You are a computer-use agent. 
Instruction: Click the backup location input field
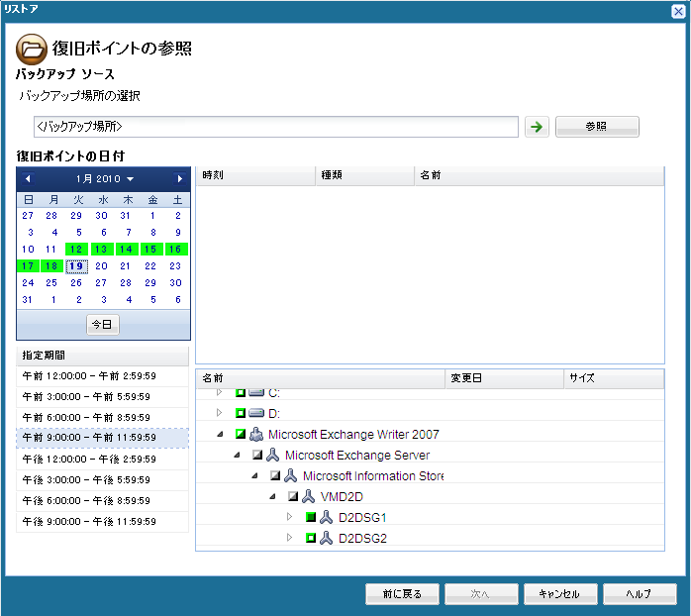(275, 127)
